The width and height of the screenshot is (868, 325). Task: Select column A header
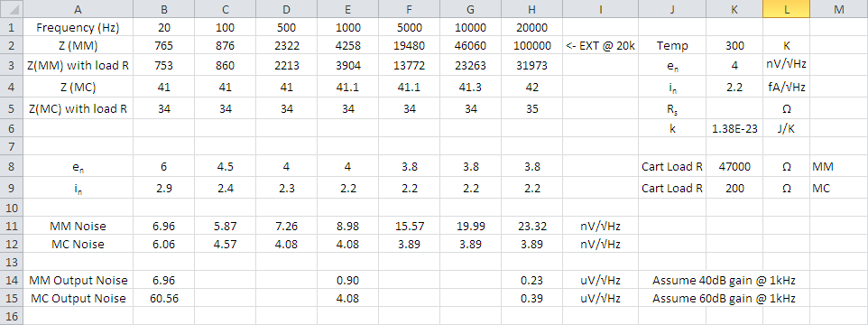[78, 9]
